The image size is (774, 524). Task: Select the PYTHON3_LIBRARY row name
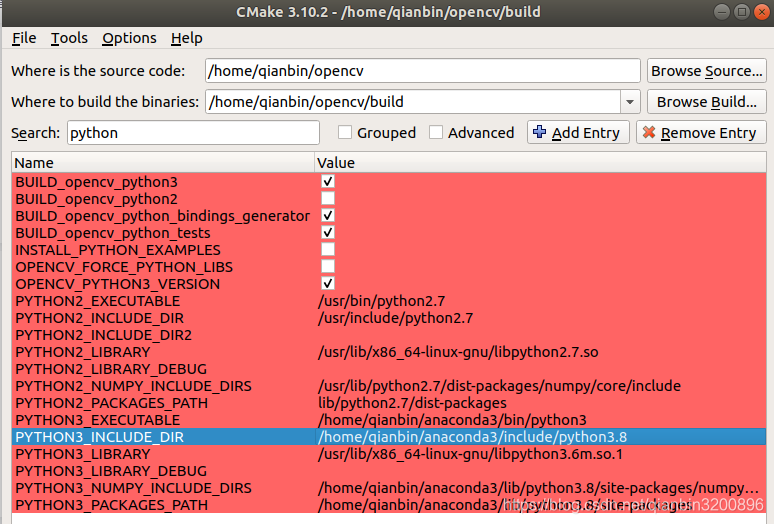tap(83, 454)
